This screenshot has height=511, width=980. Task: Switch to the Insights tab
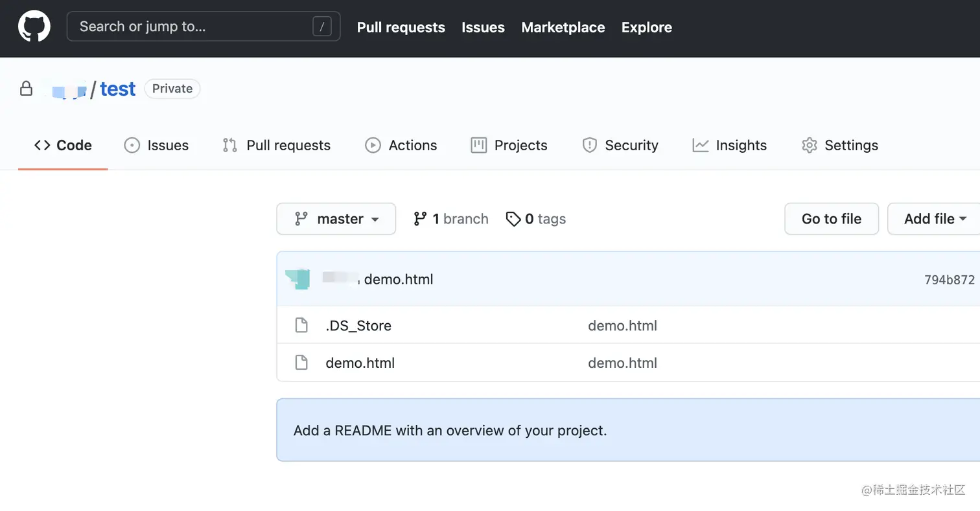point(729,145)
